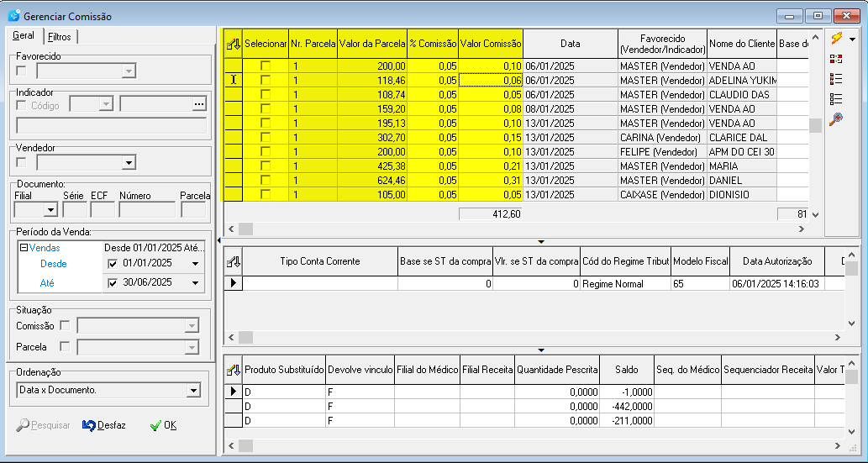Image resolution: width=868 pixels, height=463 pixels.
Task: Click the uncheck all items list icon
Action: pos(836,99)
